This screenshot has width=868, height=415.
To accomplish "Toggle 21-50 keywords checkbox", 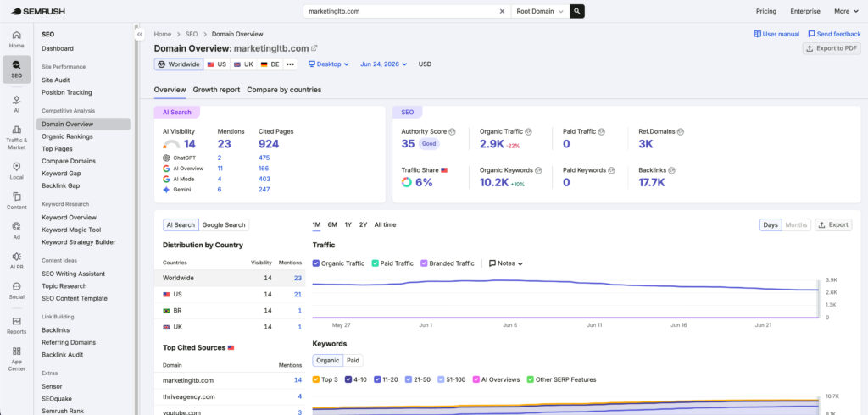I will click(x=408, y=379).
